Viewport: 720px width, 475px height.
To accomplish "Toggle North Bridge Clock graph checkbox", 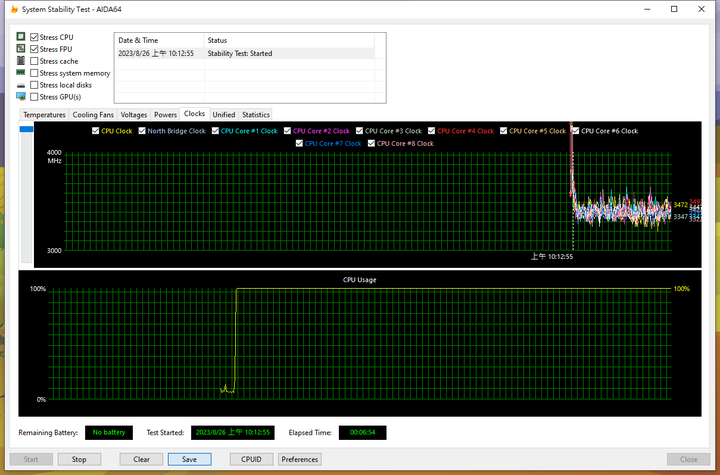I will click(142, 131).
